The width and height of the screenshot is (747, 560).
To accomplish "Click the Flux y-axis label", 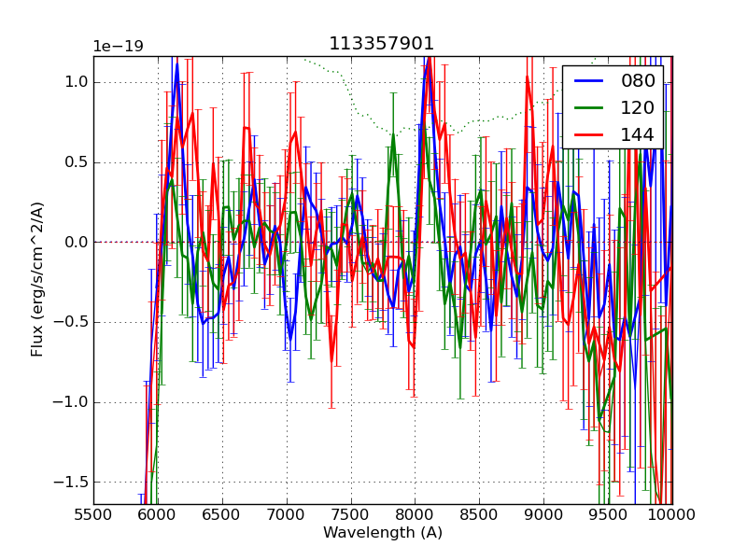I will click(38, 279).
